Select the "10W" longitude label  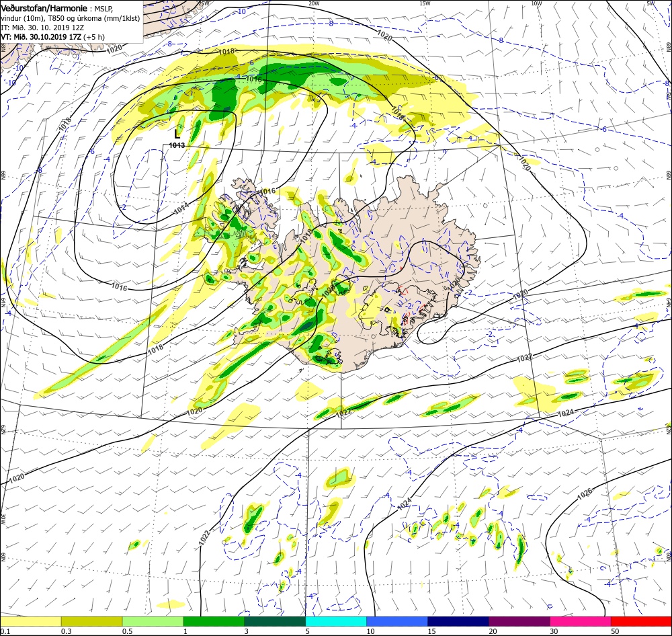click(536, 3)
